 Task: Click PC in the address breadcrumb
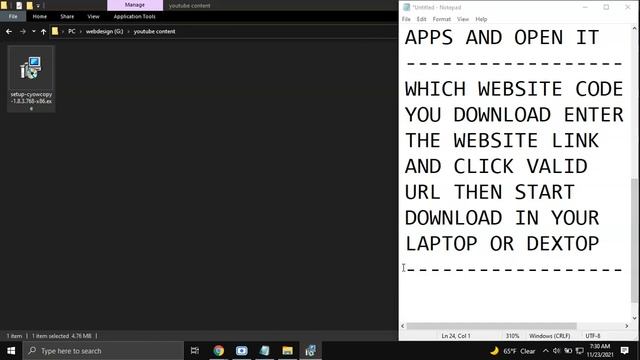pyautogui.click(x=71, y=31)
